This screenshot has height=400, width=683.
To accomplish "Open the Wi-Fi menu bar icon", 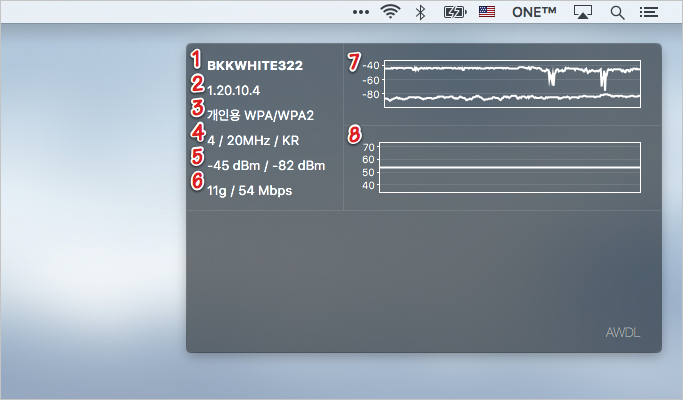I will tap(390, 11).
